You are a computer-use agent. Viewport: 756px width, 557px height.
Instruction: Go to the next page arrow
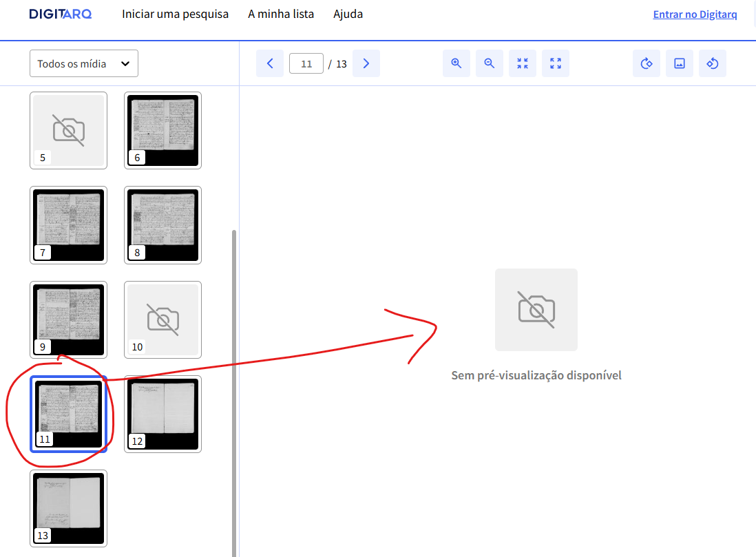point(366,63)
